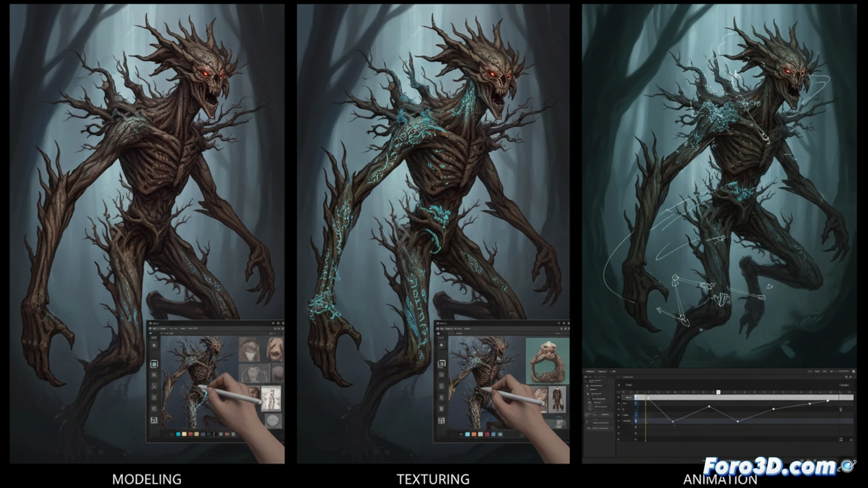Open the white sketch reference thumbnail in Modeling tablet

click(x=271, y=399)
